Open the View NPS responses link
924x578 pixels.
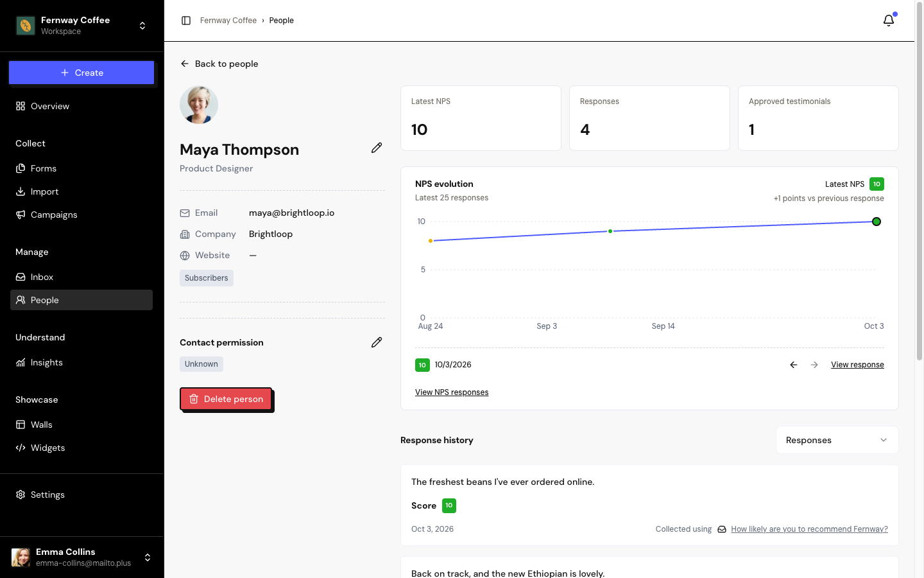point(452,392)
